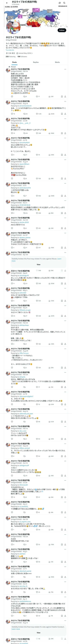Image resolution: width=72 pixels, height=644 pixels.
Task: Repost the Jul 9 reply to @shiratama714
Action: click(x=24, y=196)
